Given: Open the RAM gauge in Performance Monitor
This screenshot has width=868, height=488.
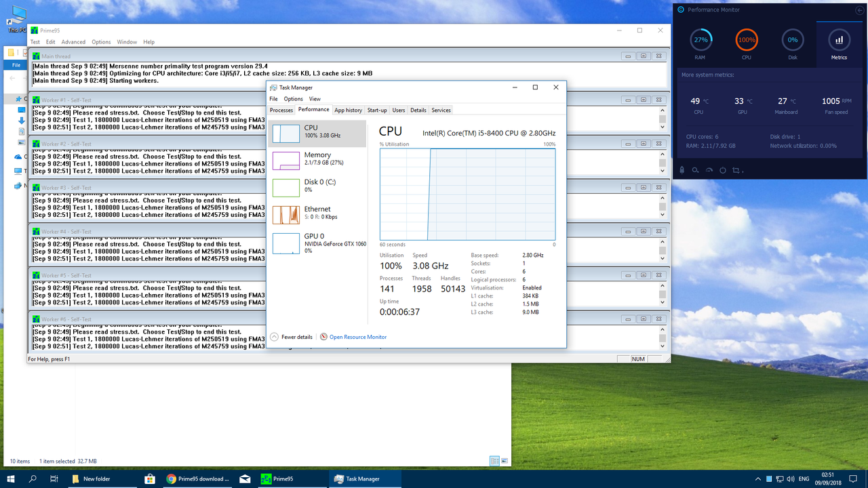Looking at the screenshot, I should tap(701, 40).
